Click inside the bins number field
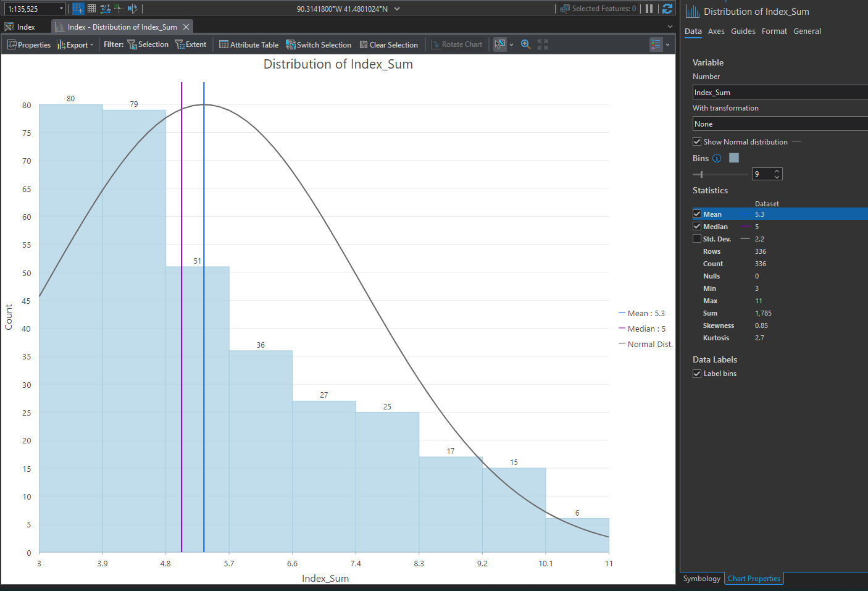868x591 pixels. (762, 174)
